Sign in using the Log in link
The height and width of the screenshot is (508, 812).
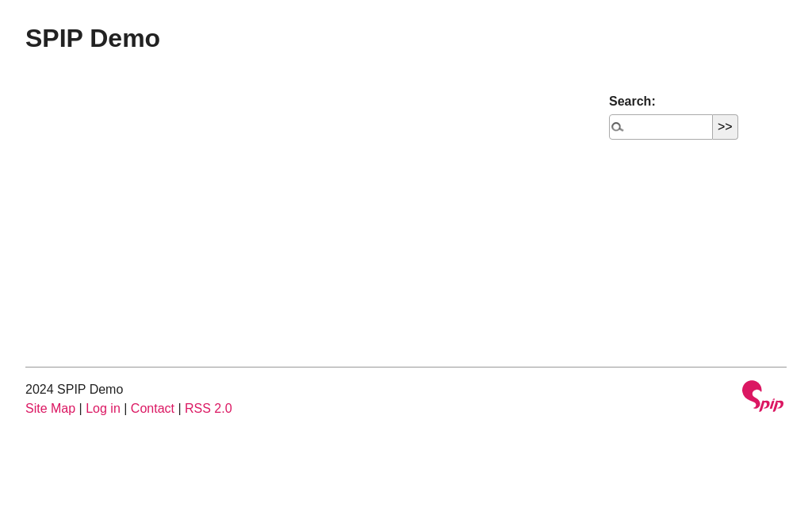tap(103, 409)
